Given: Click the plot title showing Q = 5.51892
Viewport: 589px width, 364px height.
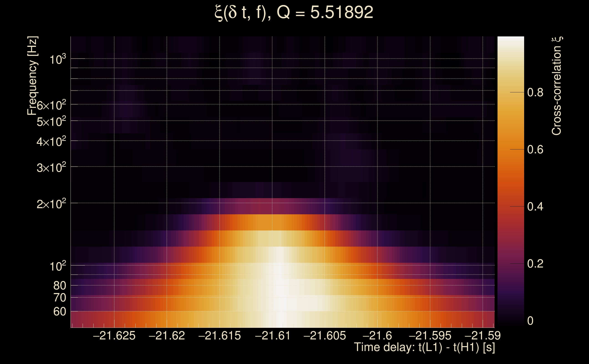Looking at the screenshot, I should pyautogui.click(x=294, y=13).
